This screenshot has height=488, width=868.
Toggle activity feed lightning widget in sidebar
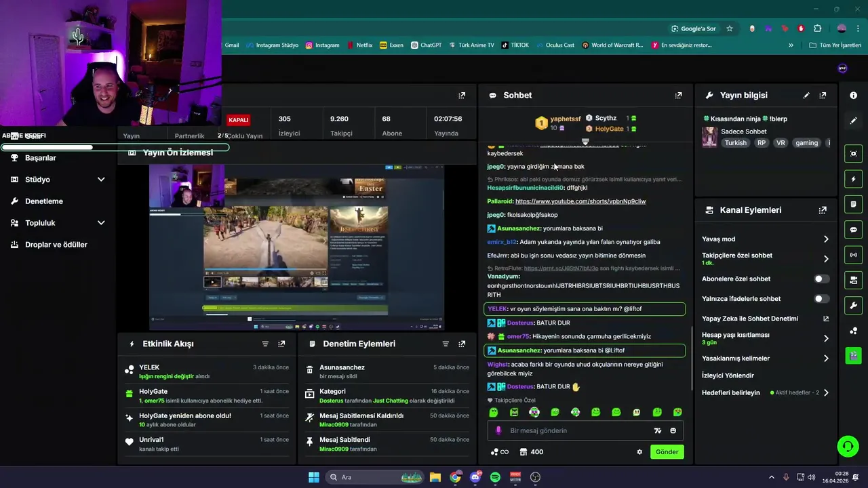click(853, 179)
